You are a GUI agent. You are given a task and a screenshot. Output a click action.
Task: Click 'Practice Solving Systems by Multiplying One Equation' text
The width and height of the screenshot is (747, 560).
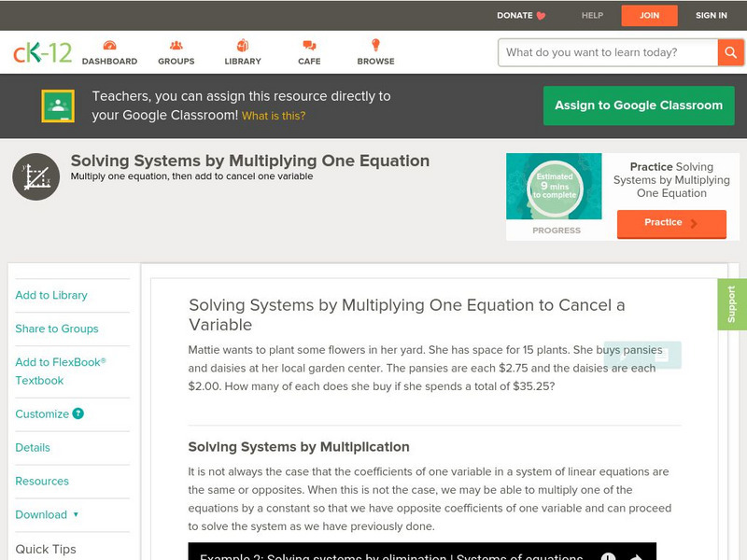[671, 180]
